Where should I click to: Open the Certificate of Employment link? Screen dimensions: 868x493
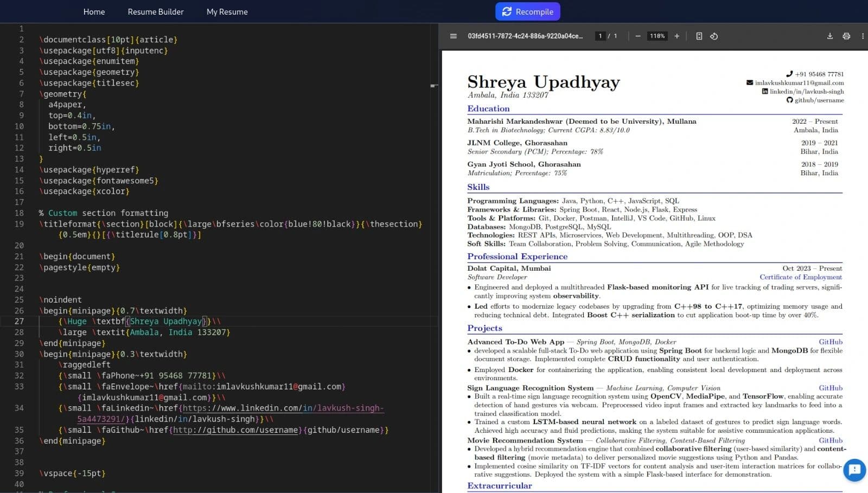[x=801, y=277]
